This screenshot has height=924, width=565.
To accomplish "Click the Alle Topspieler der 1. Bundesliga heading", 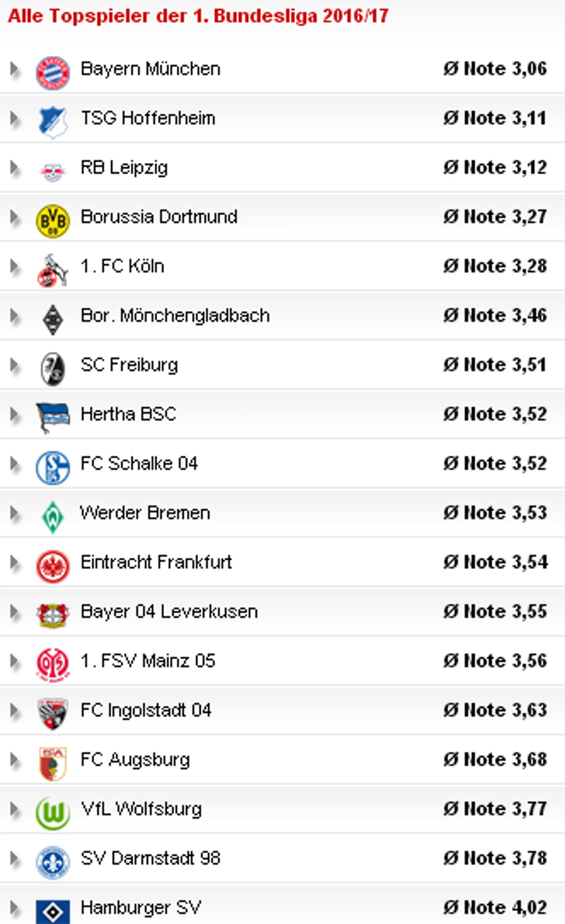I will [x=198, y=16].
